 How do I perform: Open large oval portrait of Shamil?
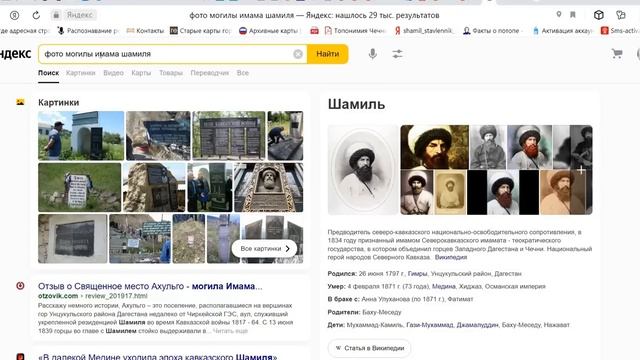tap(363, 170)
